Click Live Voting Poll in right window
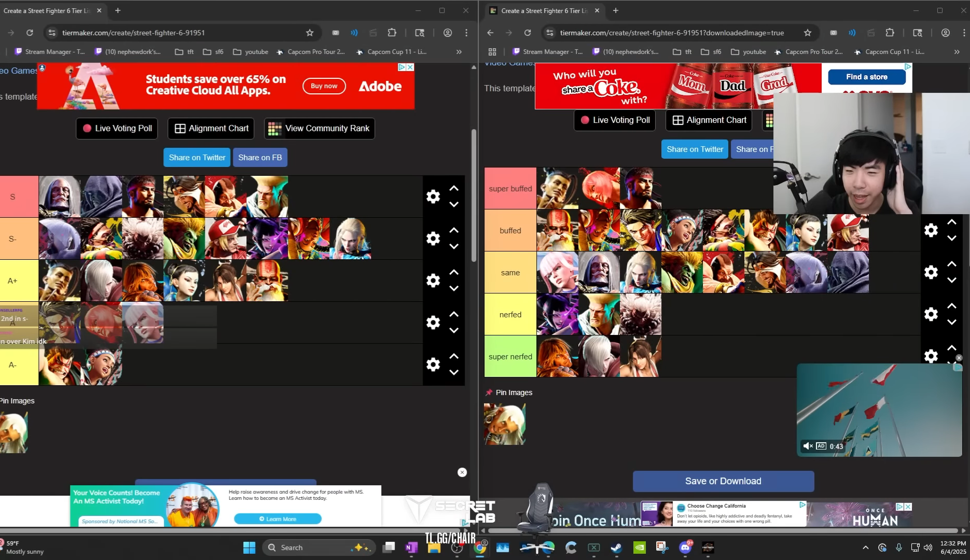Screen dimensions: 970x560 615,120
